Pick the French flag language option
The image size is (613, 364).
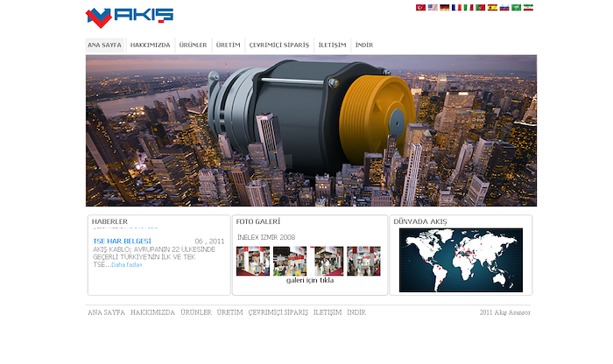[456, 7]
